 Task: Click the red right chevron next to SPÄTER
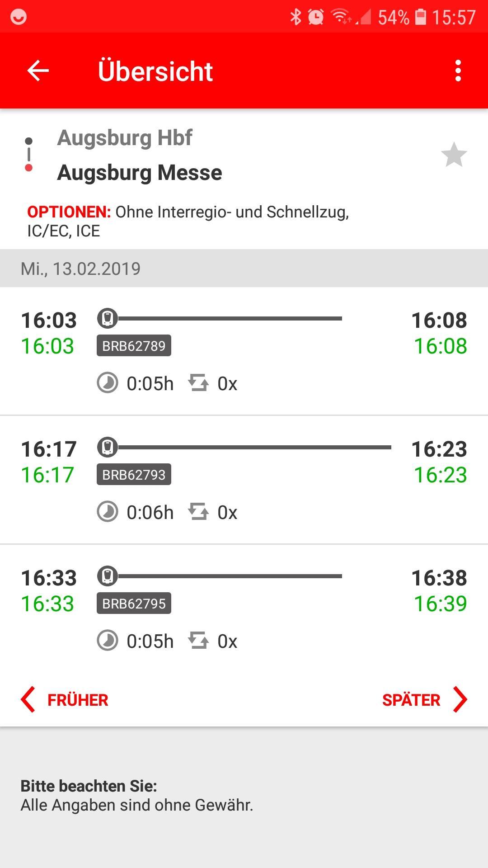(460, 700)
